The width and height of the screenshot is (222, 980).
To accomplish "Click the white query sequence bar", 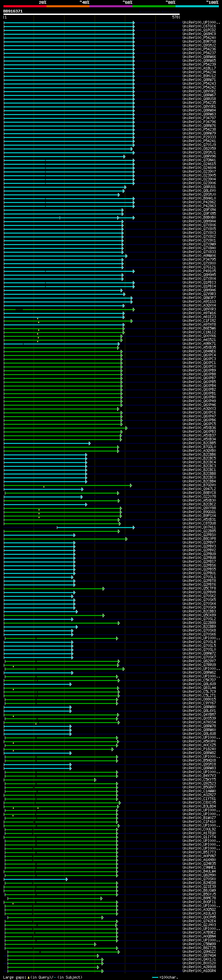I will (92, 15).
